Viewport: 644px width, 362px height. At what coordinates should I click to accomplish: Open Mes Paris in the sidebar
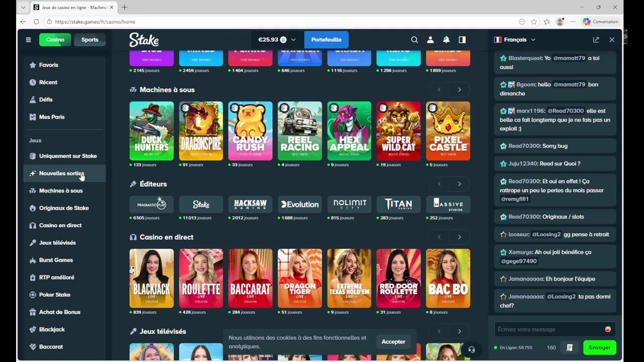pyautogui.click(x=64, y=117)
